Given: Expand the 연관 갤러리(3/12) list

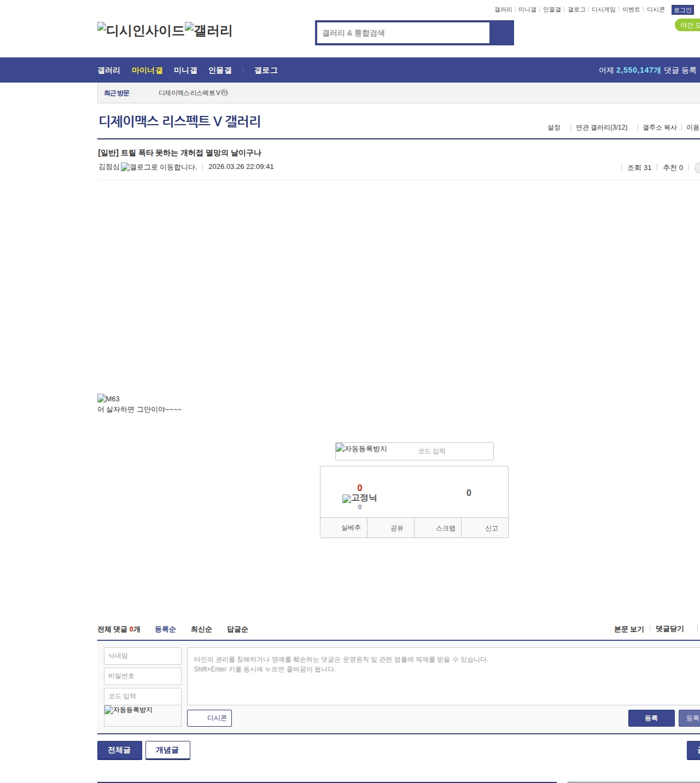Looking at the screenshot, I should (602, 127).
